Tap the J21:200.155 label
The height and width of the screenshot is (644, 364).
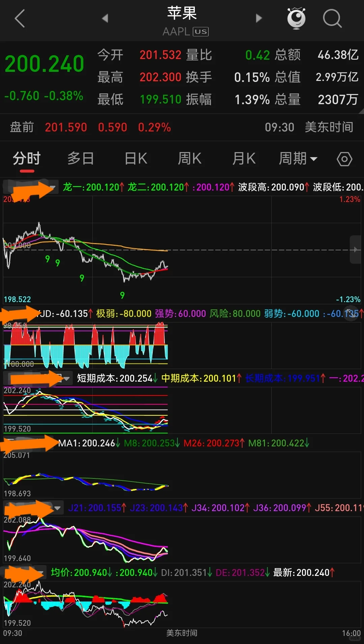(97, 508)
